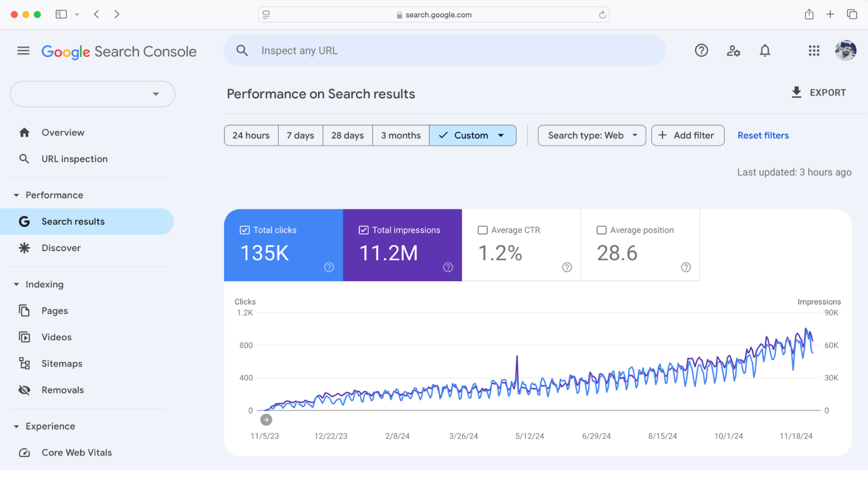The width and height of the screenshot is (868, 488).
Task: Open the Google apps grid
Action: coord(814,51)
